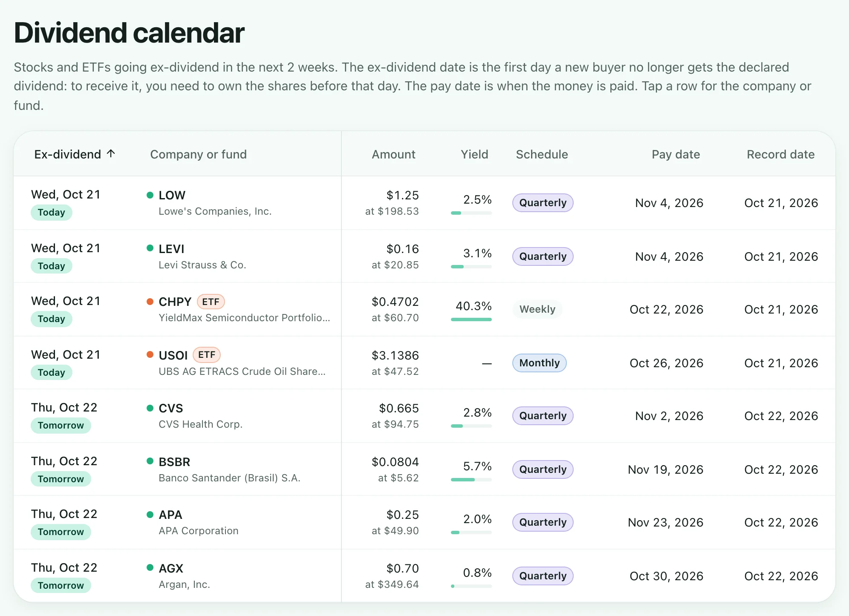Click the BSBR ticker symbol
This screenshot has height=616, width=849.
tap(174, 462)
